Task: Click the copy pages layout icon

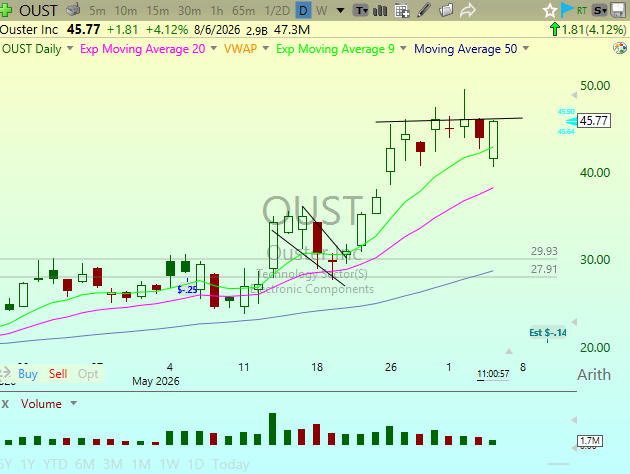Action: 446,10
